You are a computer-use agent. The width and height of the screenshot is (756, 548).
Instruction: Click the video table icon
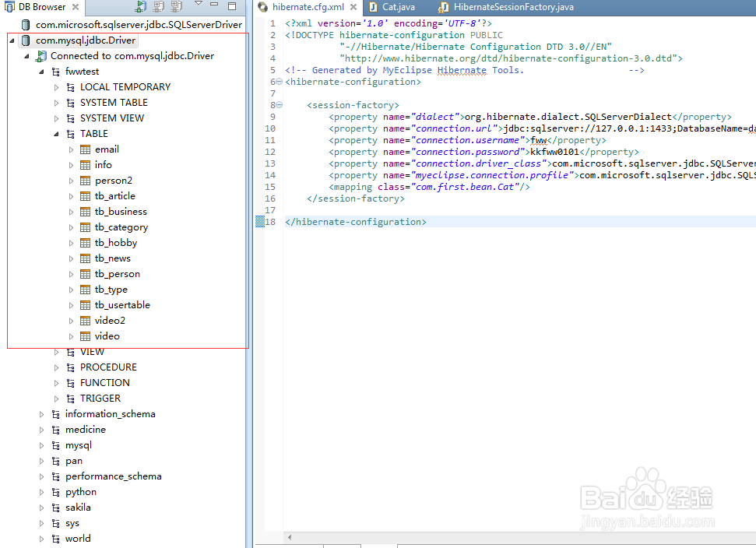[86, 336]
